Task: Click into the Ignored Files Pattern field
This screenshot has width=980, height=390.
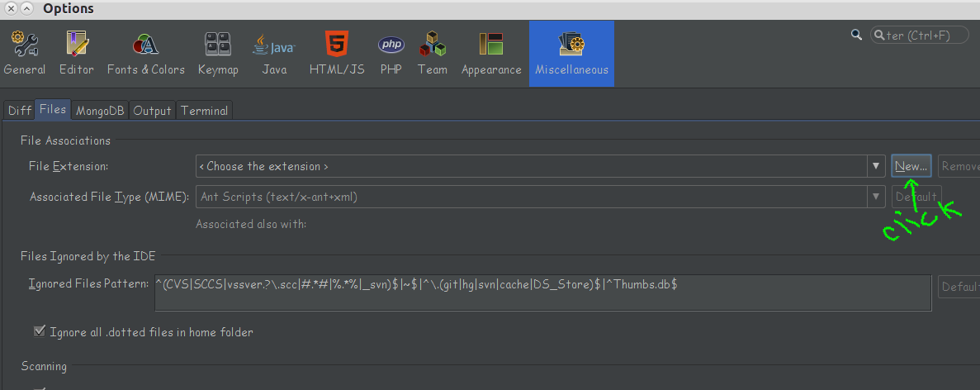Action: tap(543, 292)
